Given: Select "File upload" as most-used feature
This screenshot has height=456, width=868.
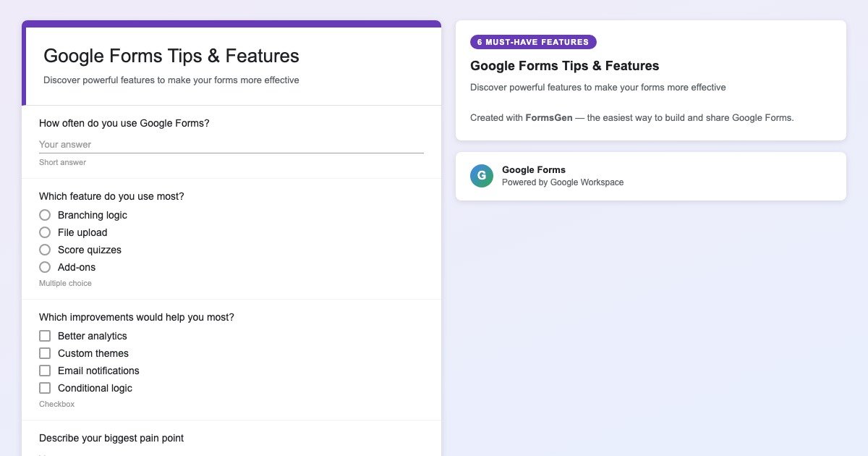Looking at the screenshot, I should 45,232.
